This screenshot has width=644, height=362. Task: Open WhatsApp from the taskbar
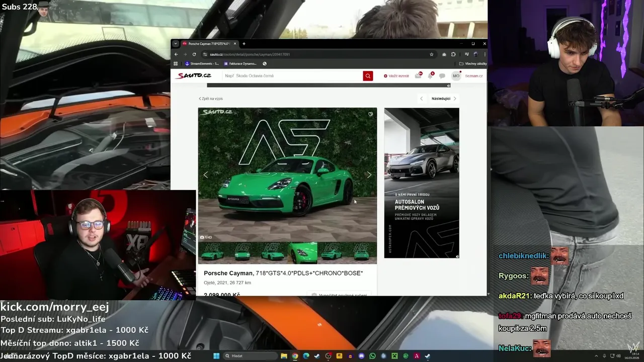coord(372,356)
